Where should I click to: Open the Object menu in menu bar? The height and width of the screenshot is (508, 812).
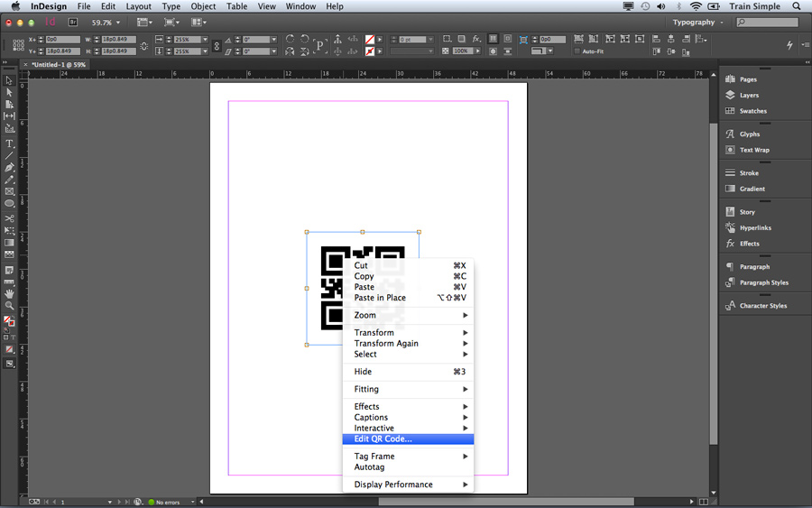pyautogui.click(x=203, y=6)
